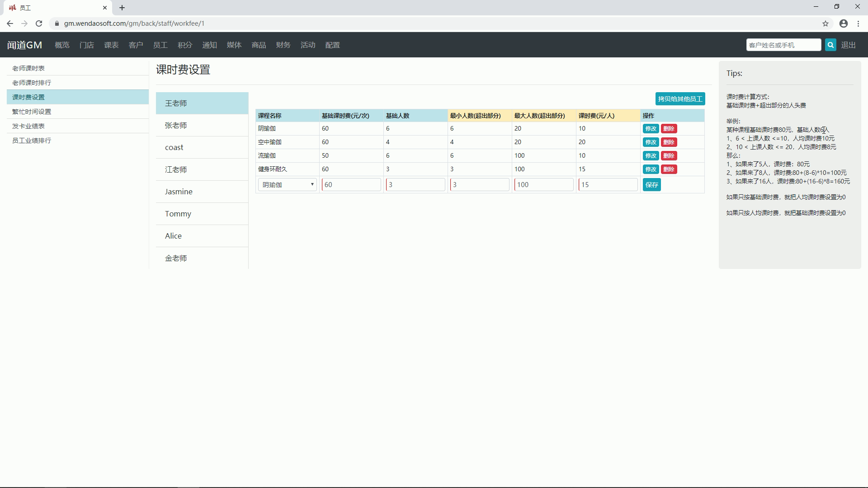This screenshot has height=488, width=868.
Task: Open the 财务 menu in the navbar
Action: 283,45
